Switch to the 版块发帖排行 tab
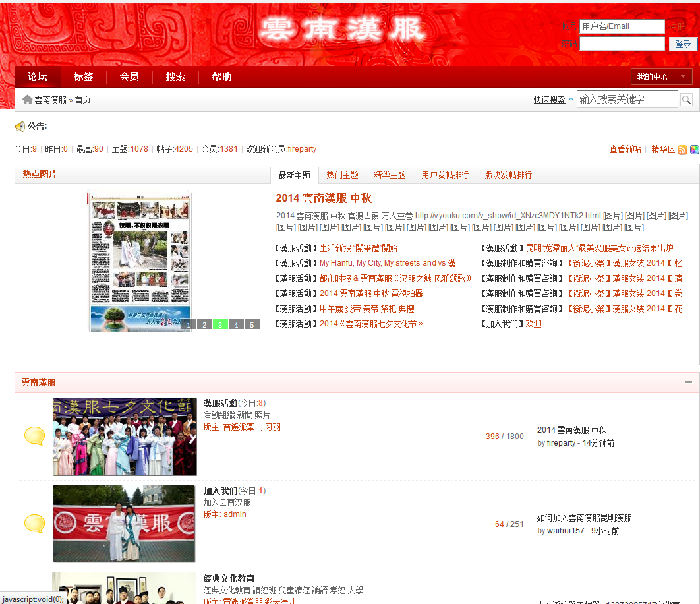The width and height of the screenshot is (700, 604). 508,175
